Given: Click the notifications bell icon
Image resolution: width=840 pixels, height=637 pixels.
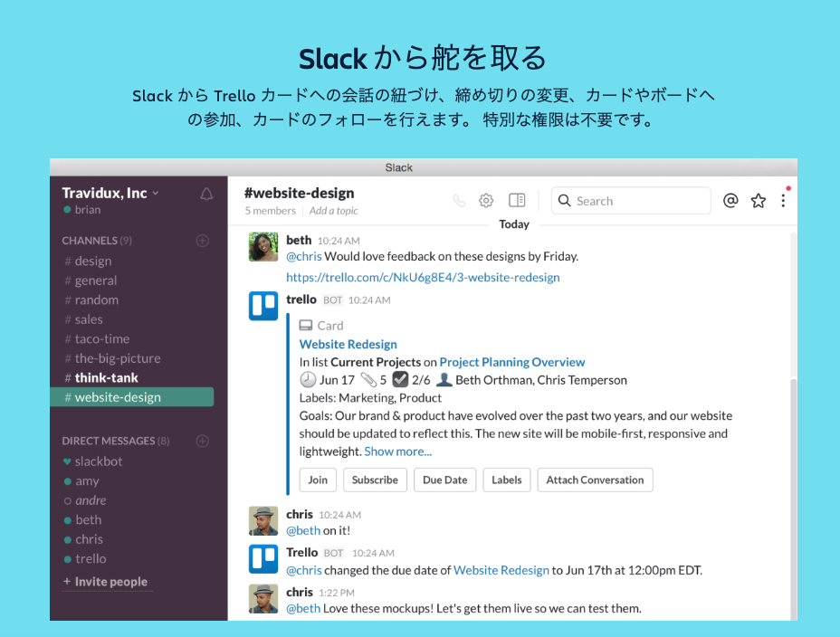Looking at the screenshot, I should pyautogui.click(x=206, y=195).
